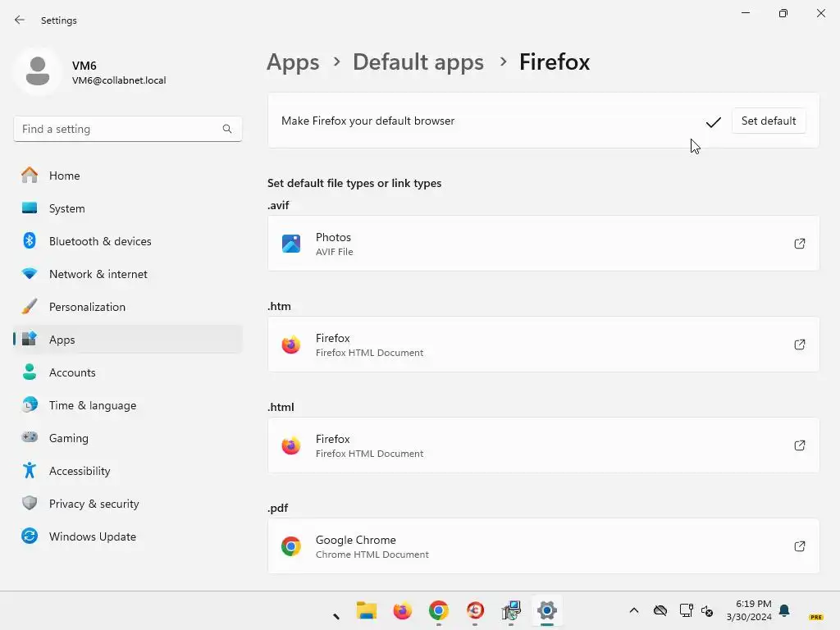Open the external link icon for .avif

(x=800, y=244)
